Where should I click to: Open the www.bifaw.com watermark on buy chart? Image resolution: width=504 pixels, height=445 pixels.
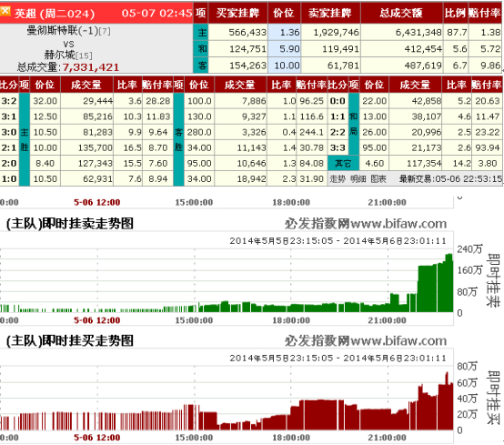pos(398,341)
